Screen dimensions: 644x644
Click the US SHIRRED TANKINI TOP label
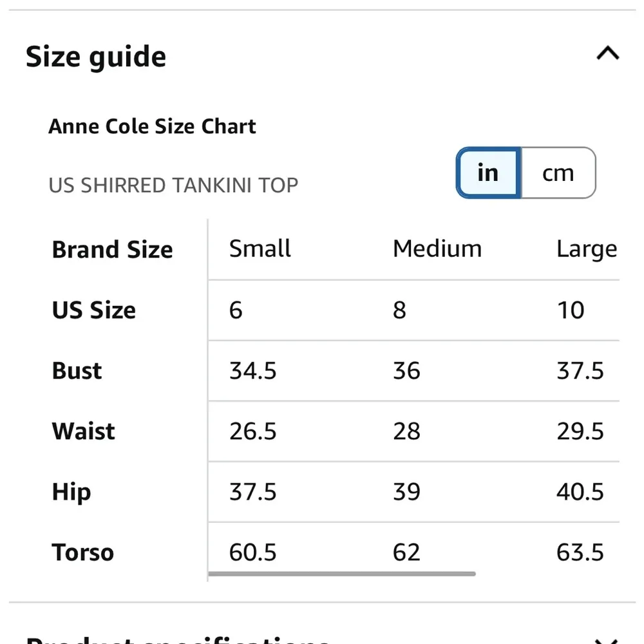173,185
